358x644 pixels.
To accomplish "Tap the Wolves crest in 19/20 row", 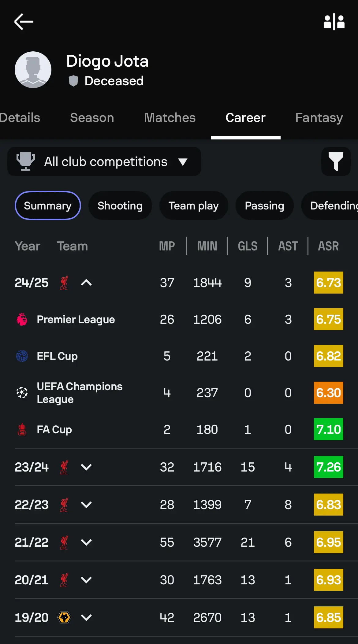I will pos(64,617).
